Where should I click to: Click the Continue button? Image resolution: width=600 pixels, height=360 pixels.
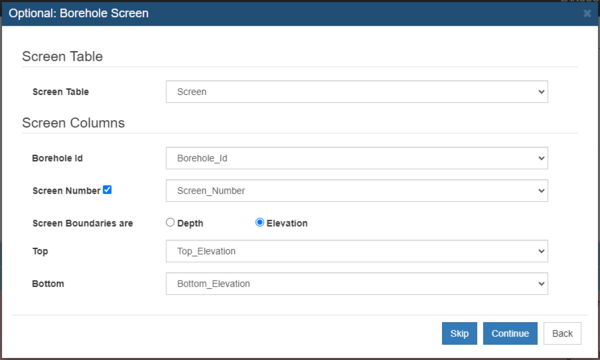pyautogui.click(x=510, y=333)
